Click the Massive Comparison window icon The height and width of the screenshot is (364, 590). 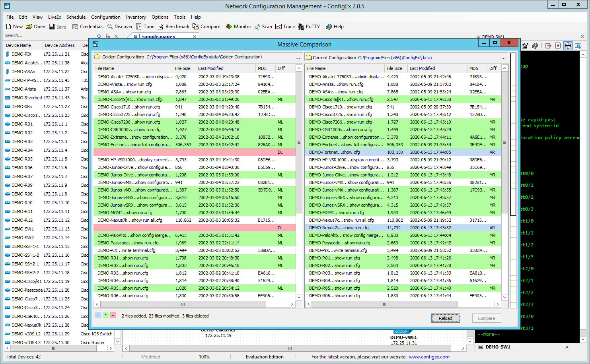click(95, 44)
